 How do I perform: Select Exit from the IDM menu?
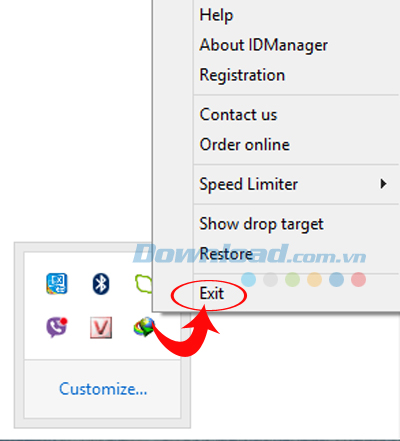[x=211, y=294]
